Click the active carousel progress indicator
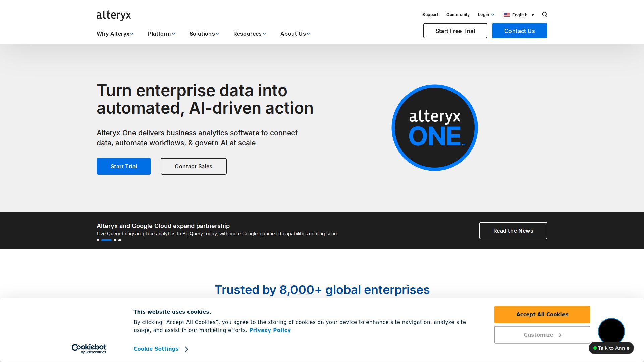Image resolution: width=644 pixels, height=362 pixels. (x=106, y=240)
